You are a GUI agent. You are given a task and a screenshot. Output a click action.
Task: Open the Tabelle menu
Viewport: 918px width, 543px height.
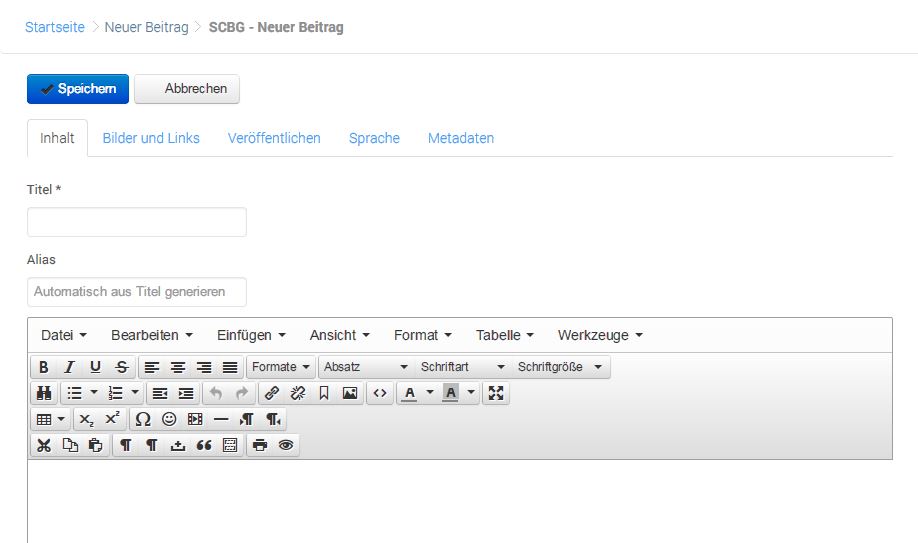(505, 336)
